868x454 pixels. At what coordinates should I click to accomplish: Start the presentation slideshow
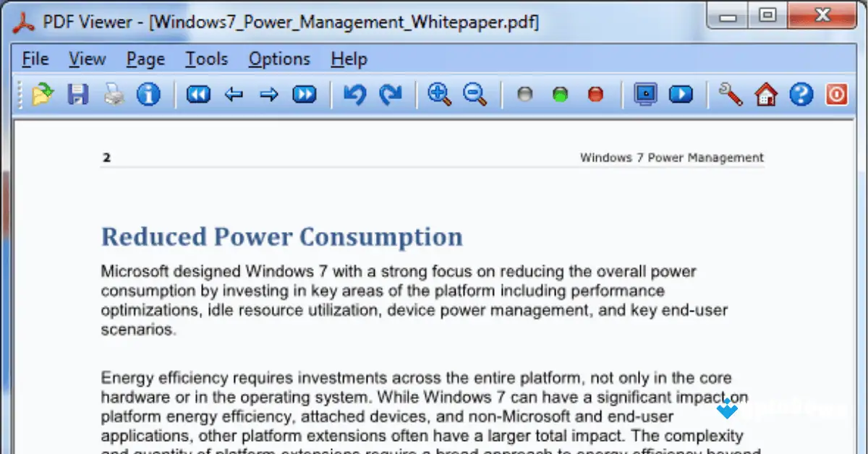(681, 94)
